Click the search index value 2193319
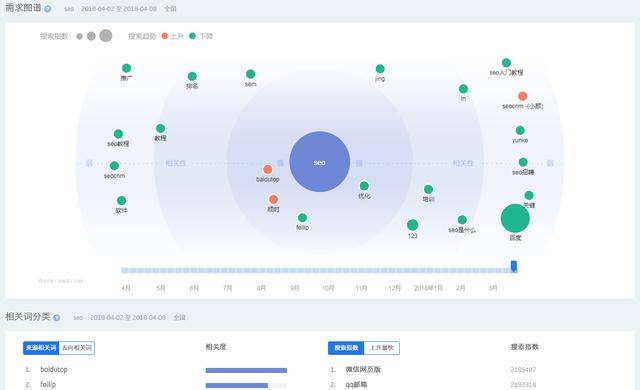The height and width of the screenshot is (390, 640). pyautogui.click(x=523, y=384)
